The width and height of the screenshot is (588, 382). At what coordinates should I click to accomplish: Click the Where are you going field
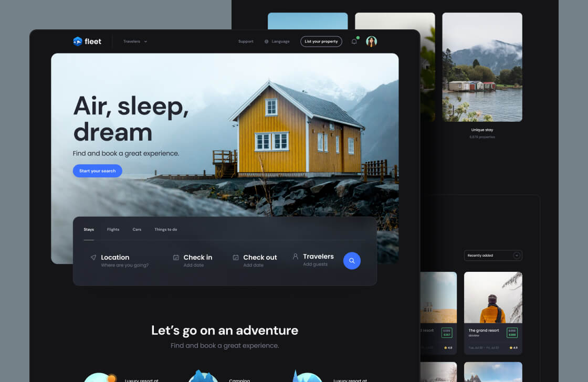click(125, 266)
